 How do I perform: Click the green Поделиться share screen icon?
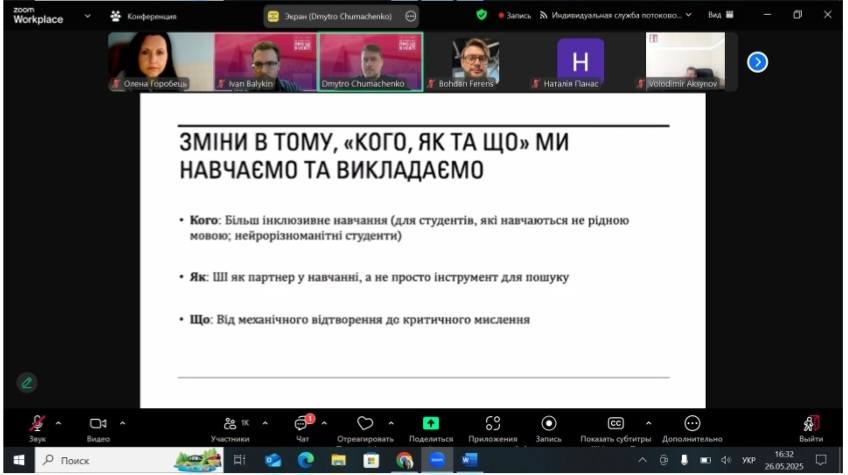click(x=431, y=424)
